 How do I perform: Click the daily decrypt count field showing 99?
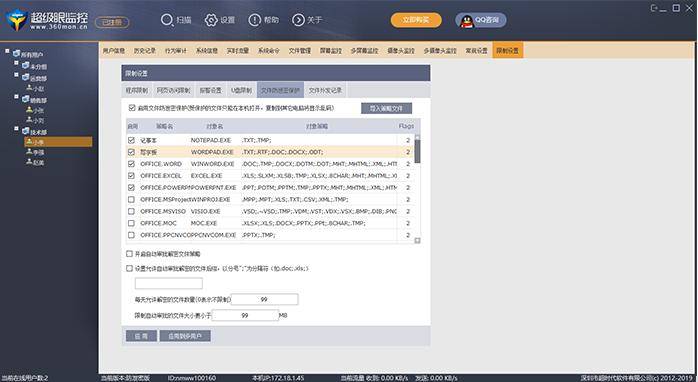tap(264, 299)
